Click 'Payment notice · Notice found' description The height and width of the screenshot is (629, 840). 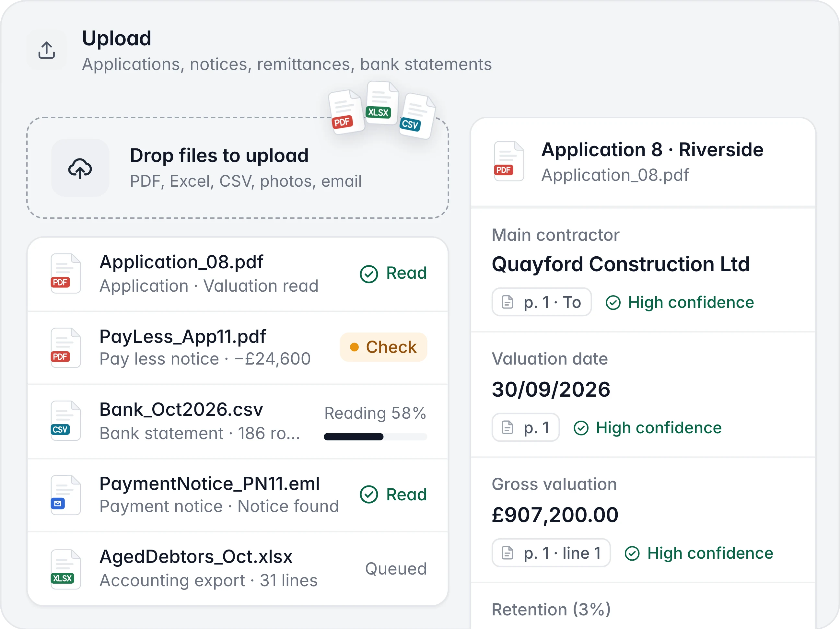tap(219, 506)
